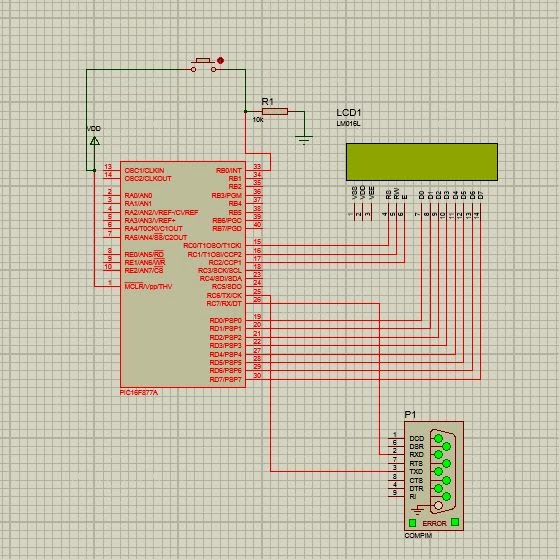Select the R1 resistor body
The height and width of the screenshot is (559, 559).
275,112
